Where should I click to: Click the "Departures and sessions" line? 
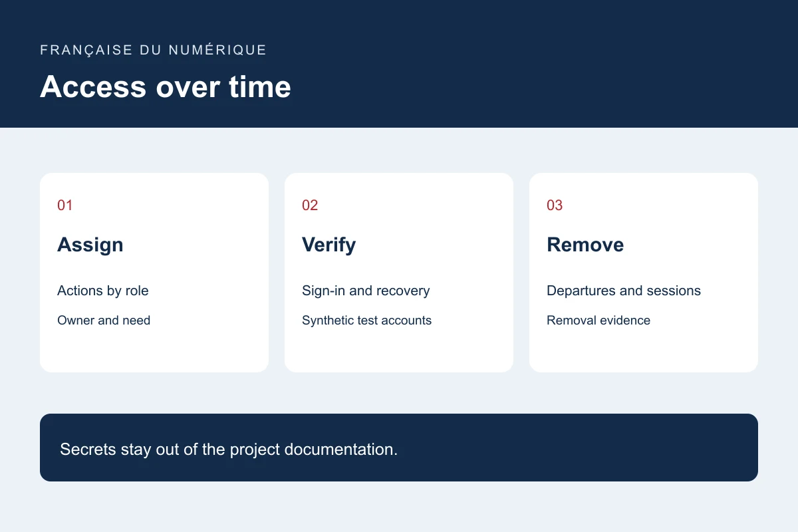624,291
